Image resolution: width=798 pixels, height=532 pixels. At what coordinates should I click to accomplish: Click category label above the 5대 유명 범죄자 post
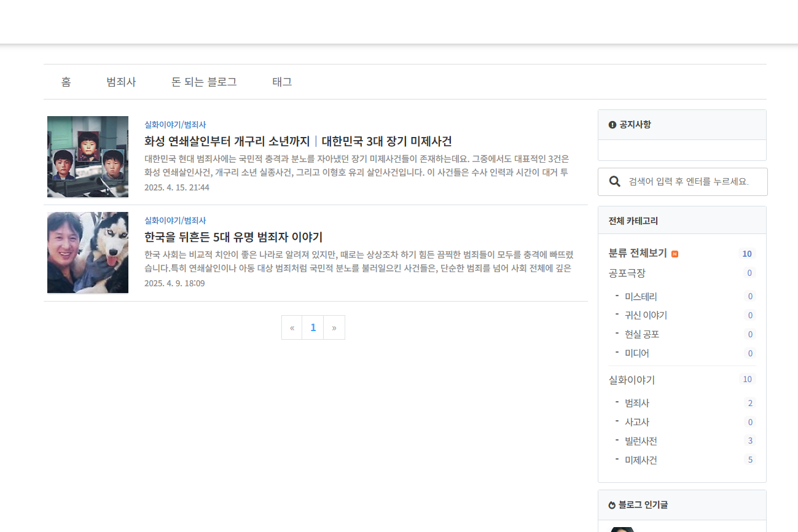click(x=175, y=221)
